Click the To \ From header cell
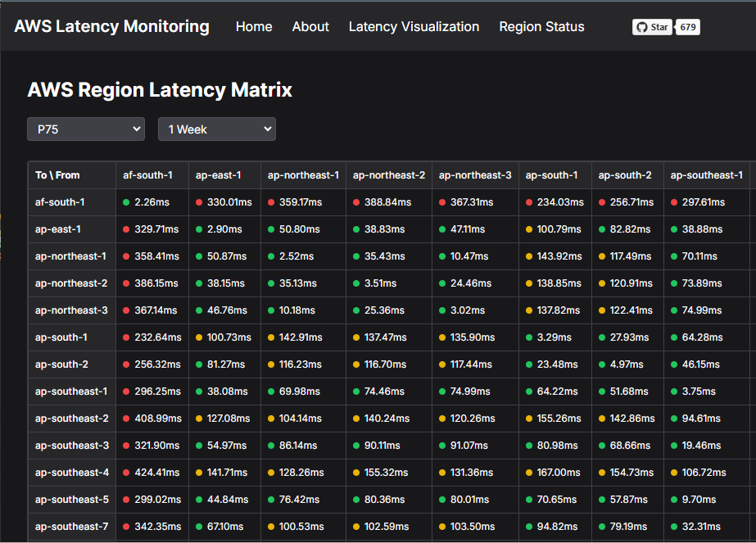This screenshot has height=543, width=756. tap(72, 175)
